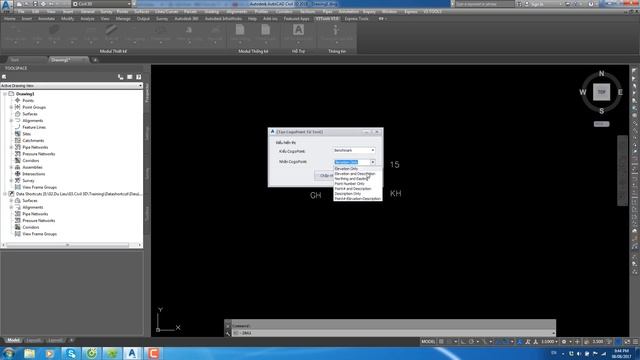This screenshot has width=640, height=360.
Task: Click View Frame Groups icon under Drawing1
Action: [18, 187]
